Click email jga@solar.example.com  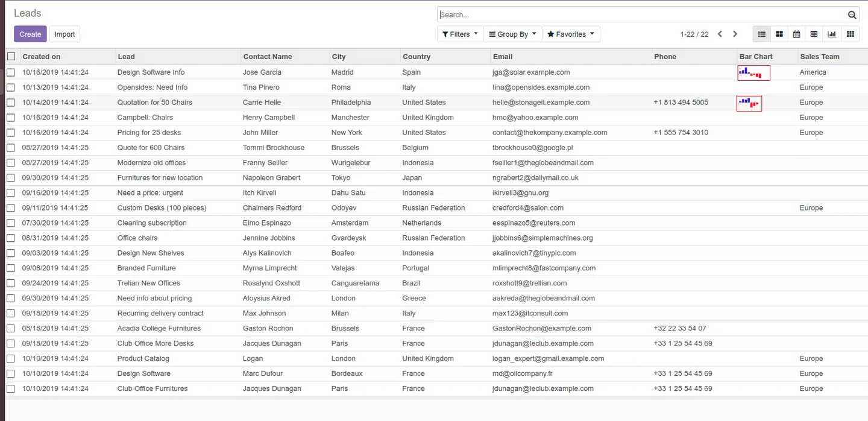pos(531,72)
